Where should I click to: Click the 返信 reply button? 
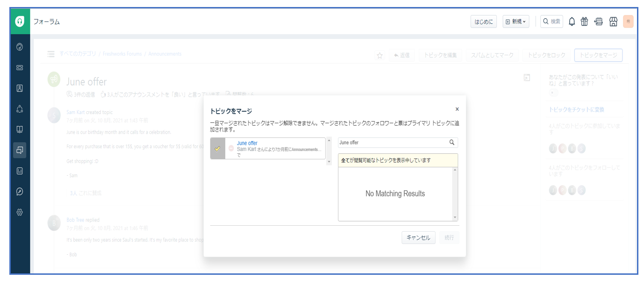401,55
